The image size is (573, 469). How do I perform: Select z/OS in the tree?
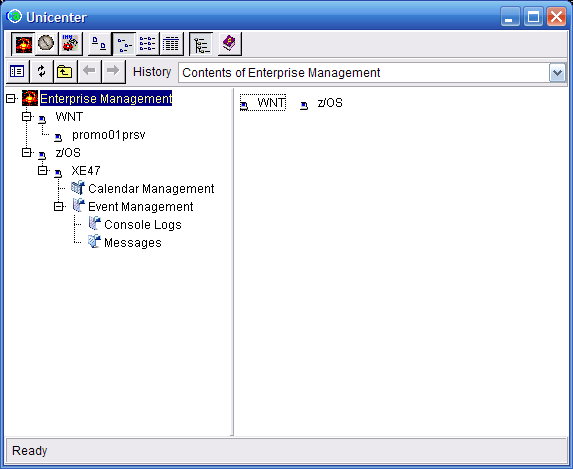(x=68, y=153)
